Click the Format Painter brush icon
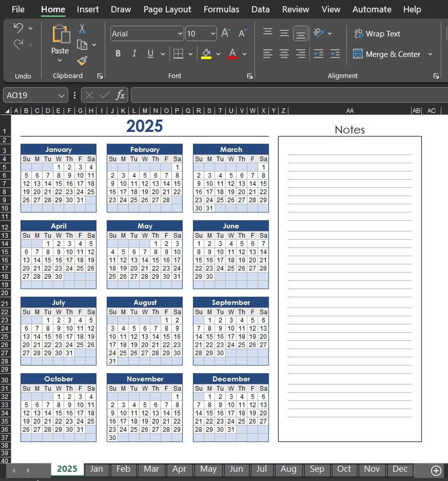 pos(82,61)
